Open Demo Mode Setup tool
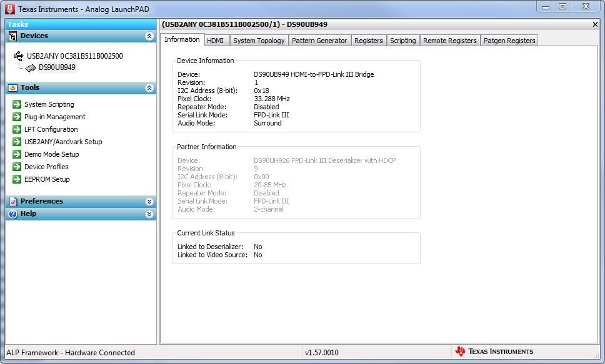Image resolution: width=605 pixels, height=364 pixels. point(52,154)
